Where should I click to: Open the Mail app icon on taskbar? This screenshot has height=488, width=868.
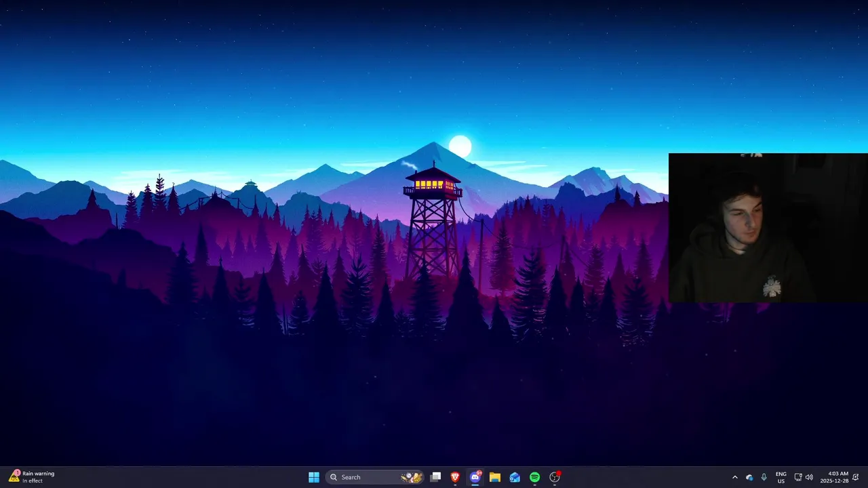(515, 477)
